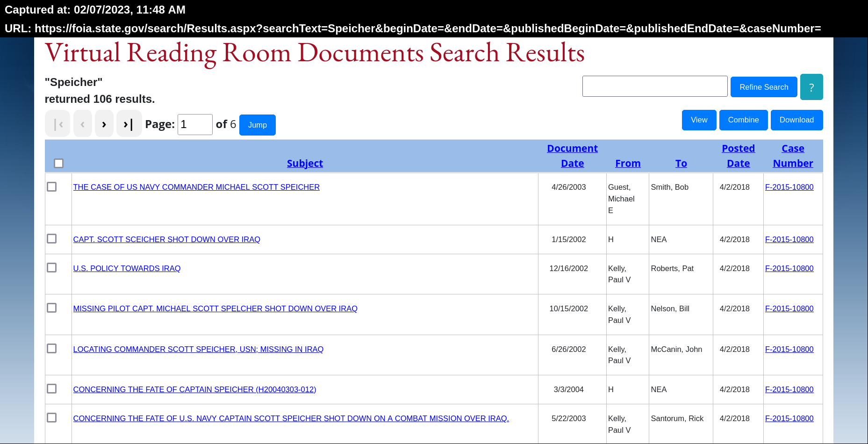Sort results by Document Date column

[x=573, y=156]
